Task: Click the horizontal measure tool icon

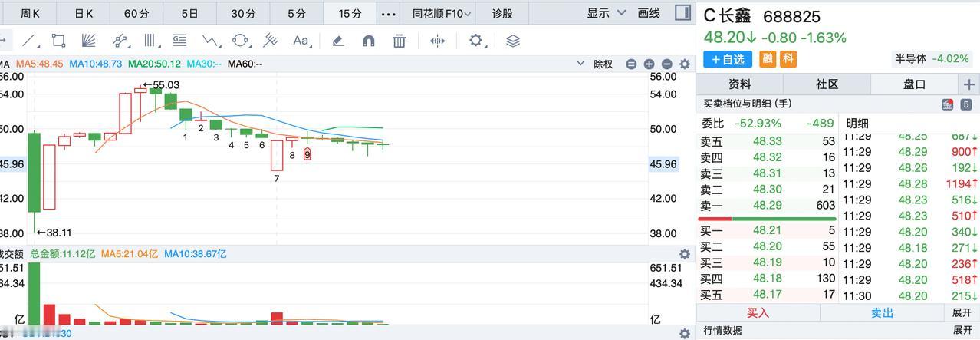Action: (x=437, y=41)
